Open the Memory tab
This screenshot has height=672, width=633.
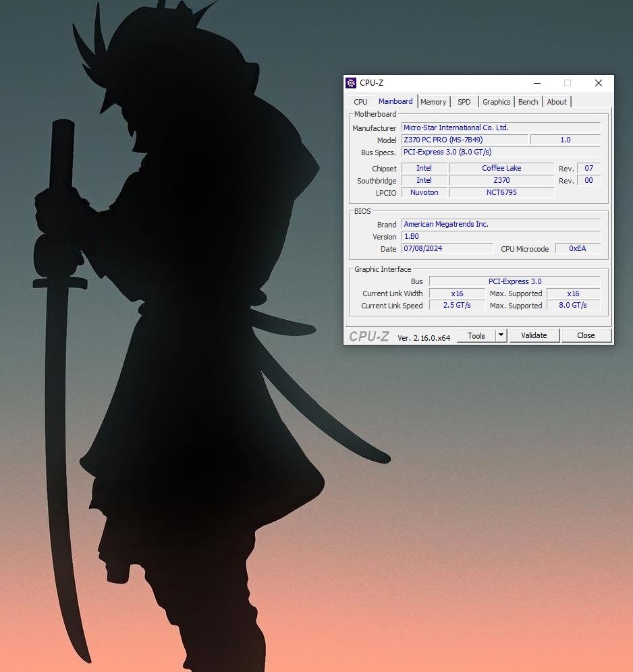tap(433, 102)
